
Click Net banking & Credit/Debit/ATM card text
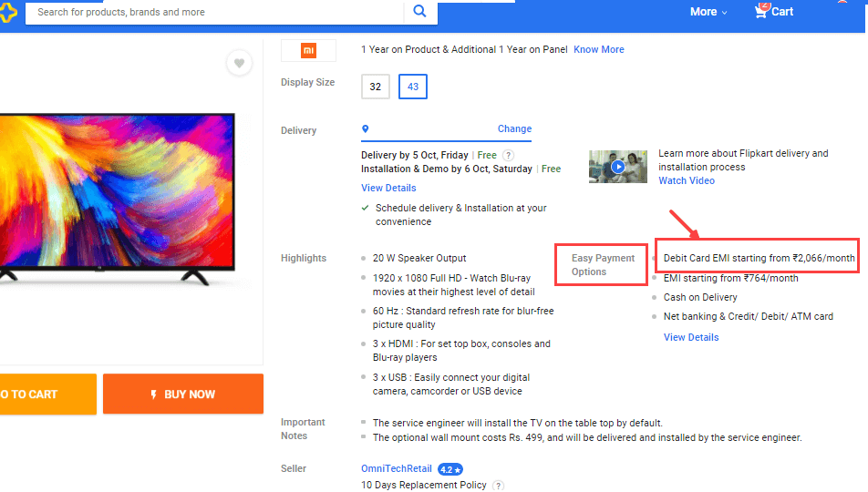749,316
